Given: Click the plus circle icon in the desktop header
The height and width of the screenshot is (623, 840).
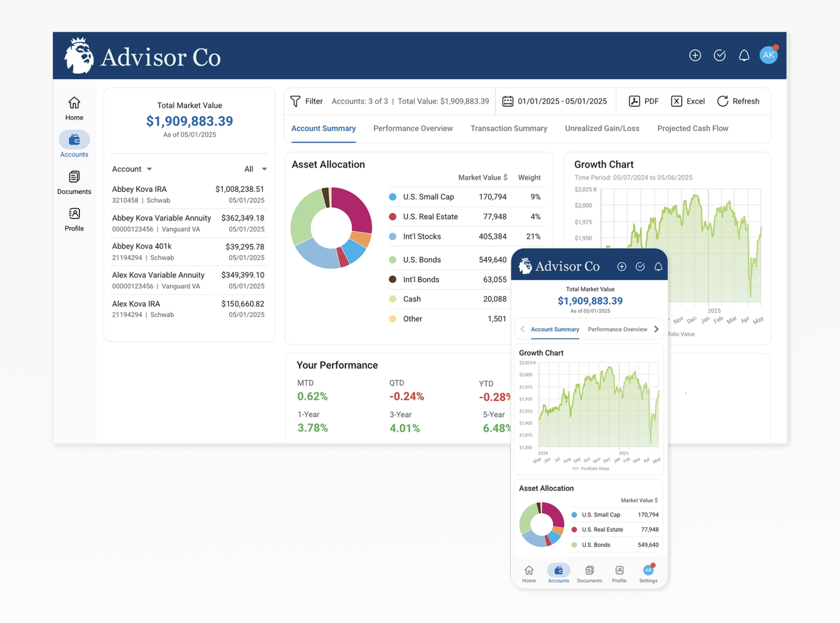Looking at the screenshot, I should [x=695, y=55].
